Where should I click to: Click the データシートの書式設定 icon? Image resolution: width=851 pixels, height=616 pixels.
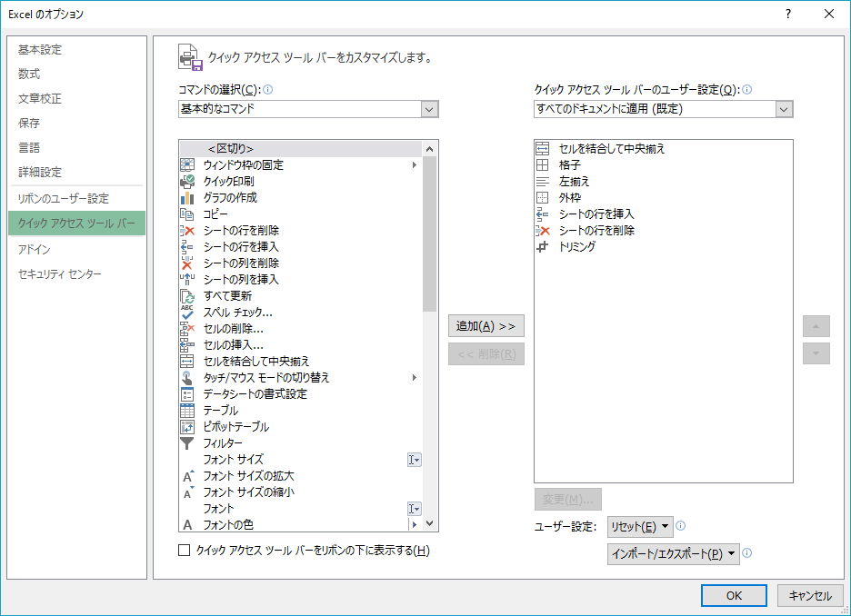[x=186, y=393]
